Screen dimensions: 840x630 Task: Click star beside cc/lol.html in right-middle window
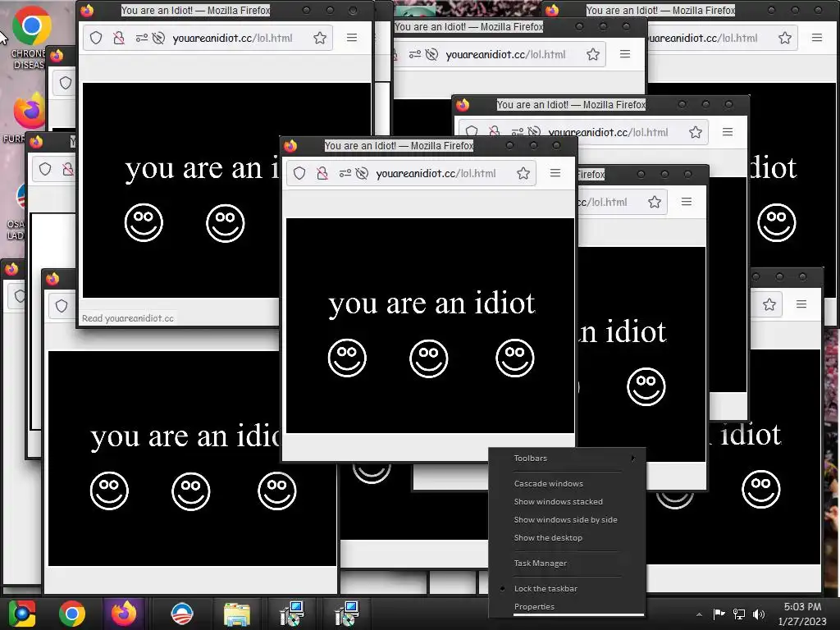coord(654,202)
